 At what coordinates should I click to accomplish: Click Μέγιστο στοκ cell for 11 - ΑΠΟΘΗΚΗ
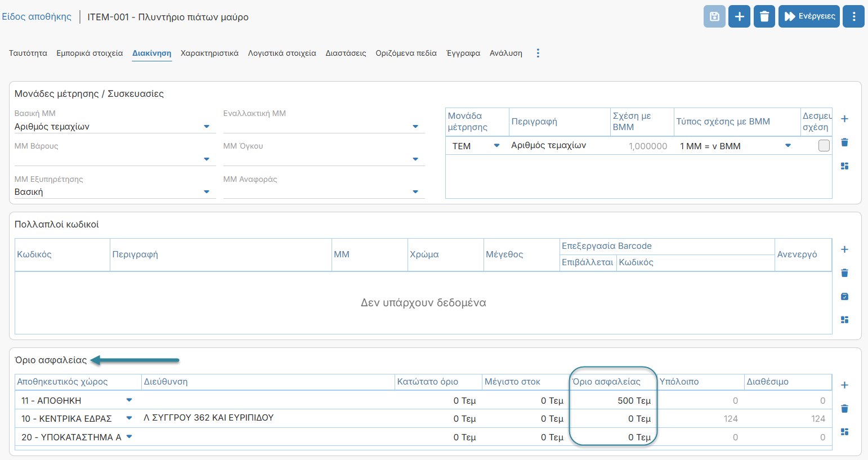[525, 400]
